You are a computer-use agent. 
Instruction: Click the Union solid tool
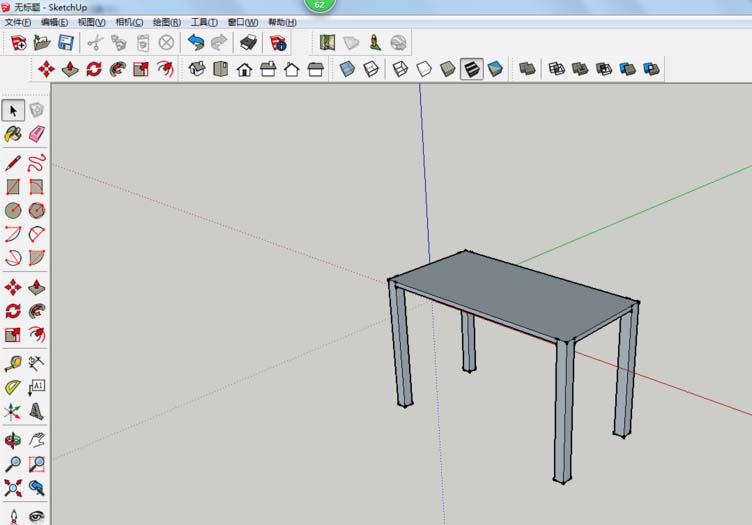[580, 69]
